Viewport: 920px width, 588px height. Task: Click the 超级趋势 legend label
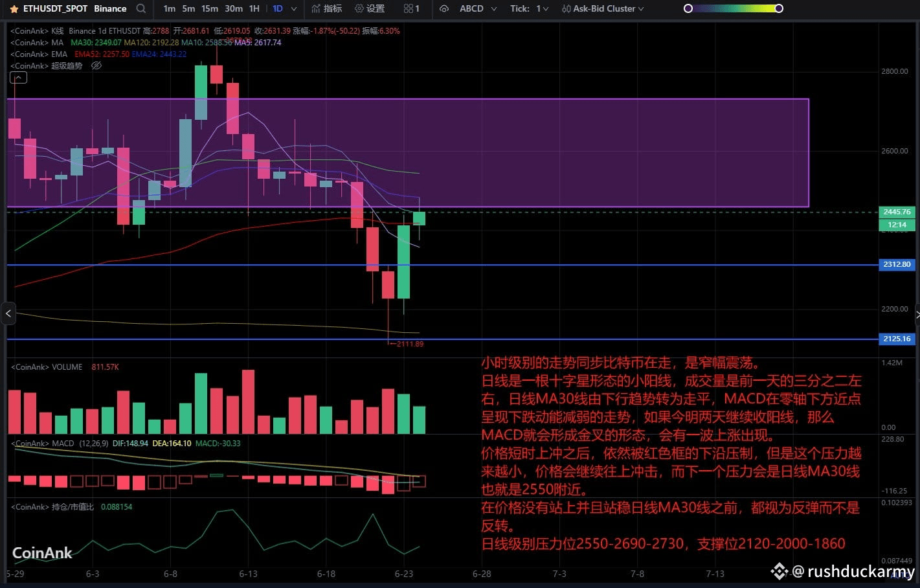[67, 66]
